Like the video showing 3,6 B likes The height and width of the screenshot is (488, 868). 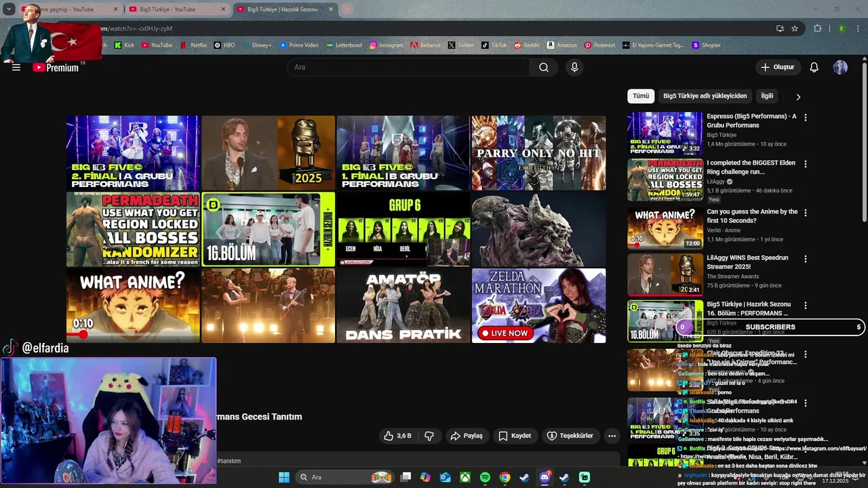click(x=397, y=436)
